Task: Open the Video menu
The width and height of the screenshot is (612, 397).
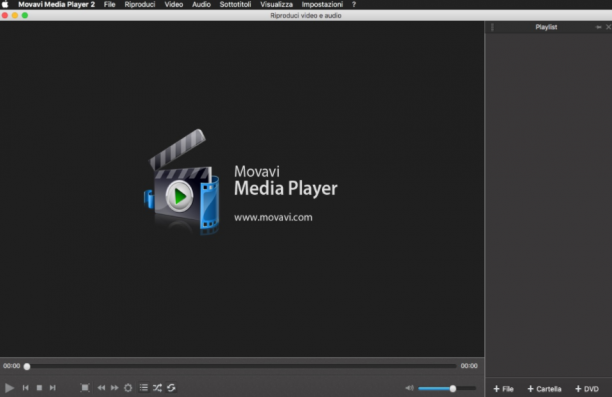Action: click(x=174, y=4)
